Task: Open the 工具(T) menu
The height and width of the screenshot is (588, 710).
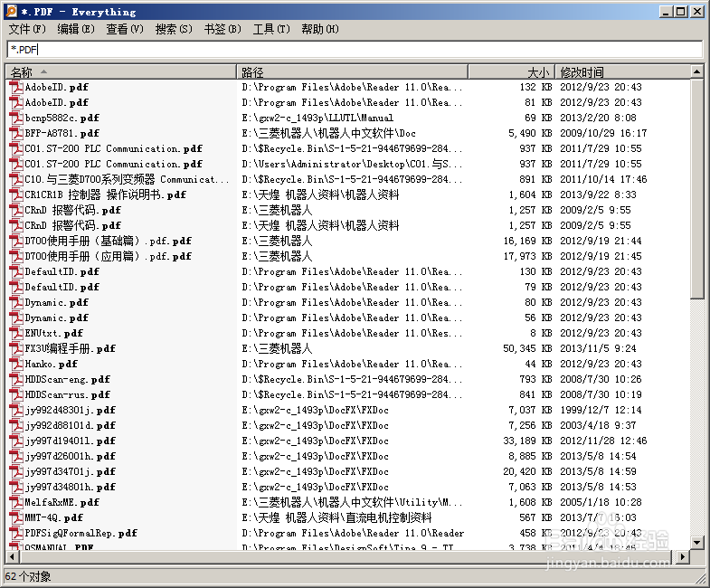Action: [271, 29]
